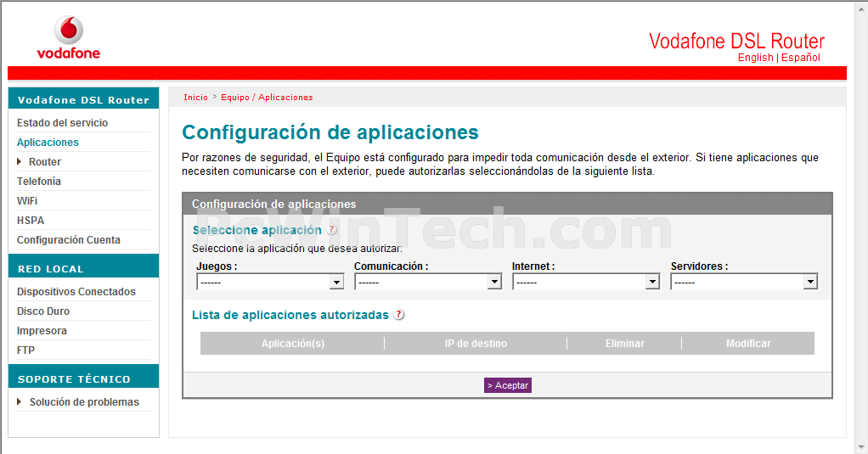This screenshot has height=454, width=868.
Task: Open the Comunicación dropdown
Action: click(428, 282)
